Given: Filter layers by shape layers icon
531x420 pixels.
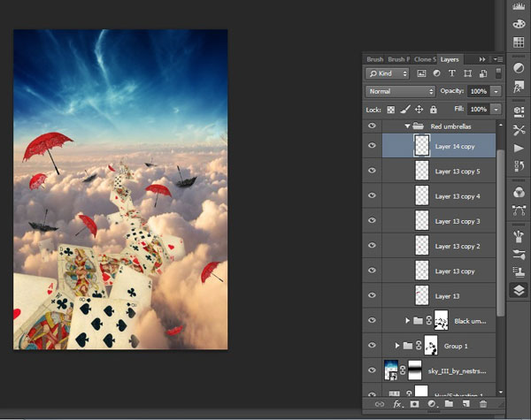Looking at the screenshot, I should [x=467, y=73].
